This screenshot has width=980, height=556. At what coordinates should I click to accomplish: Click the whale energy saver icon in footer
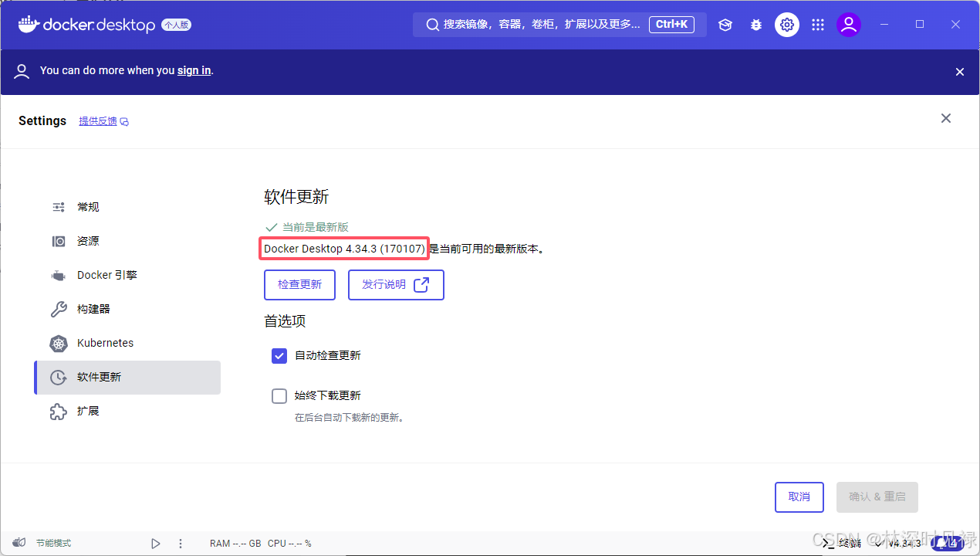point(19,543)
